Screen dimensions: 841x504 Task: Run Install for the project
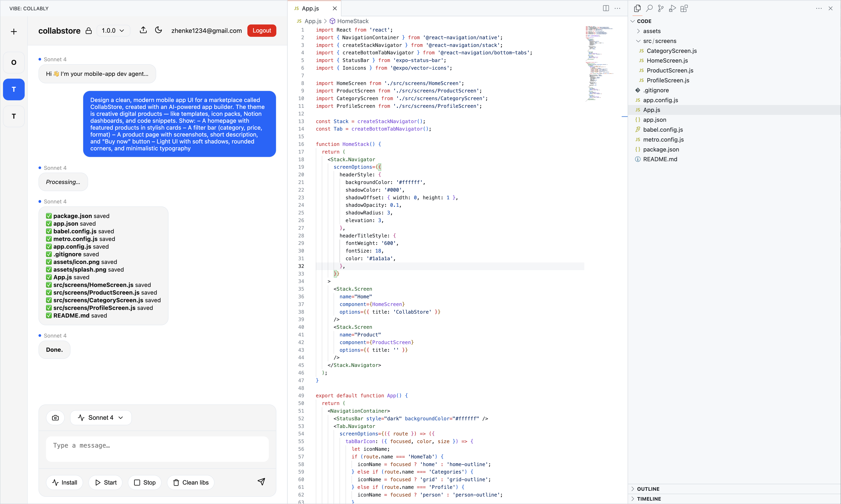pos(65,482)
